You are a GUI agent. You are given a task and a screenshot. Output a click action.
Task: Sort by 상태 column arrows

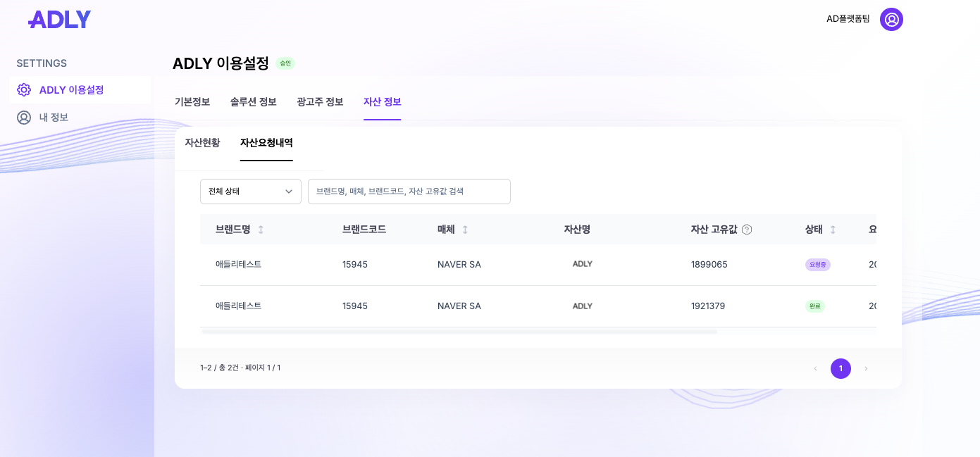pyautogui.click(x=833, y=230)
